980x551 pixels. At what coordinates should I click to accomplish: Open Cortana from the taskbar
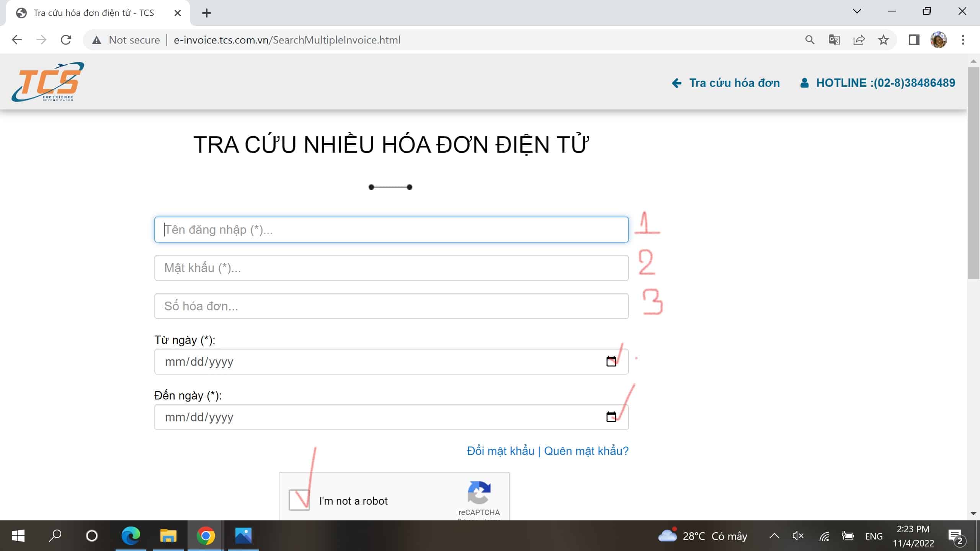(92, 536)
